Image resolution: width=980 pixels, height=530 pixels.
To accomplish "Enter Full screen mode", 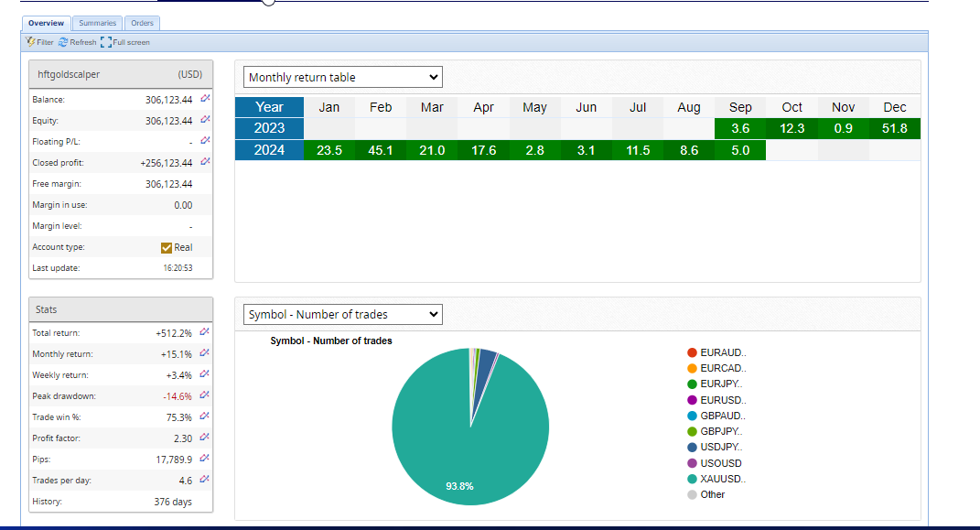I will point(125,42).
